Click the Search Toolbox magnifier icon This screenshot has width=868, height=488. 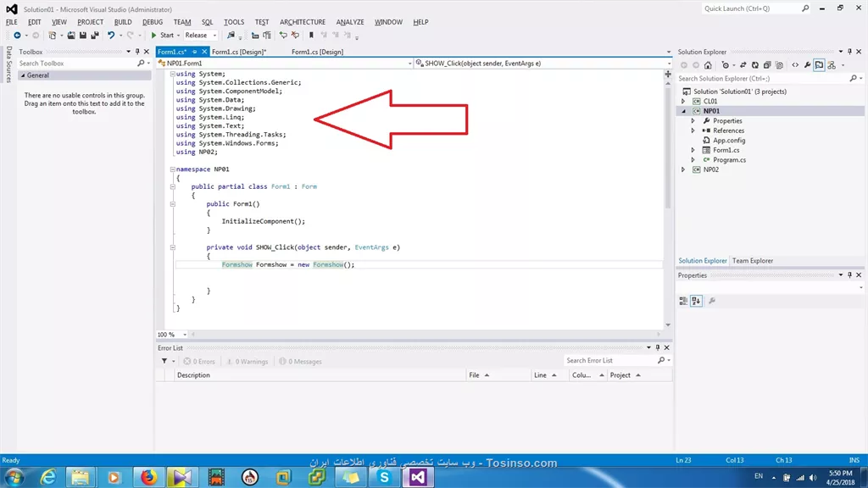[141, 64]
